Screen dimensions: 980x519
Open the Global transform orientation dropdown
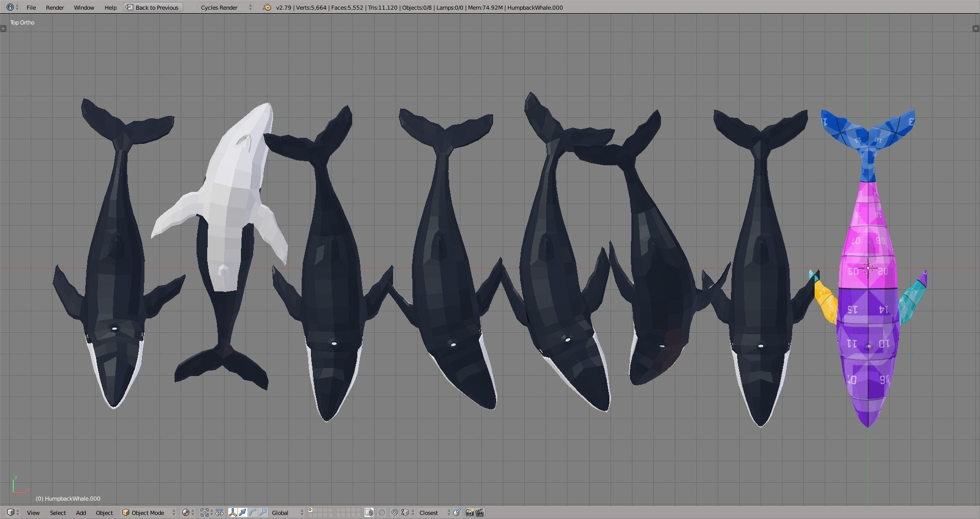pos(287,512)
